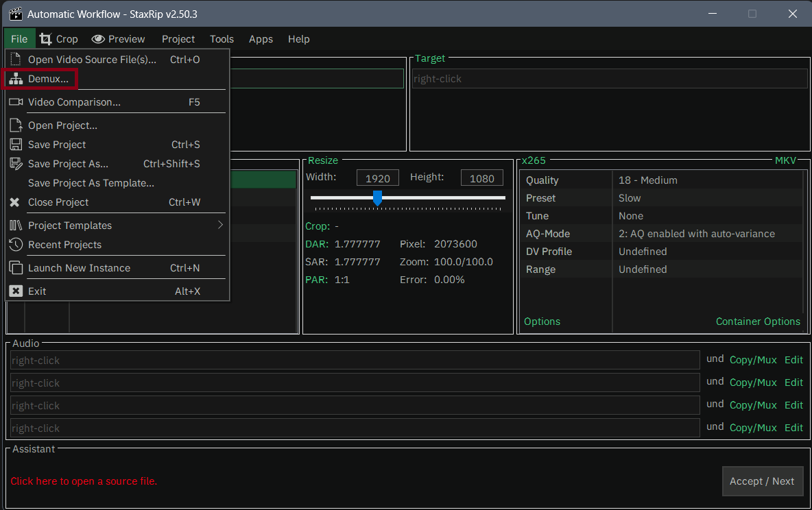The image size is (812, 510).
Task: Open the Apps menu
Action: tap(261, 39)
